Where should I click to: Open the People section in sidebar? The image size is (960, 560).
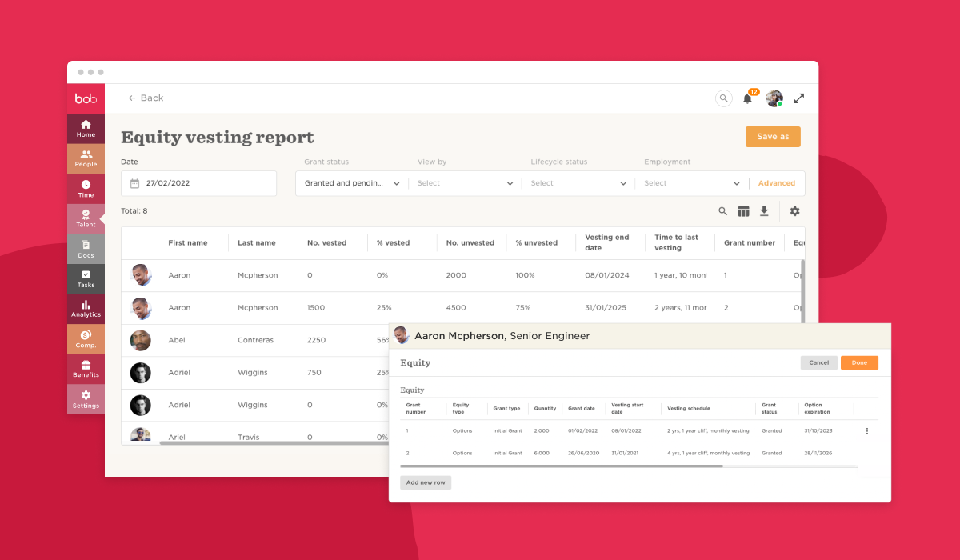pos(86,158)
